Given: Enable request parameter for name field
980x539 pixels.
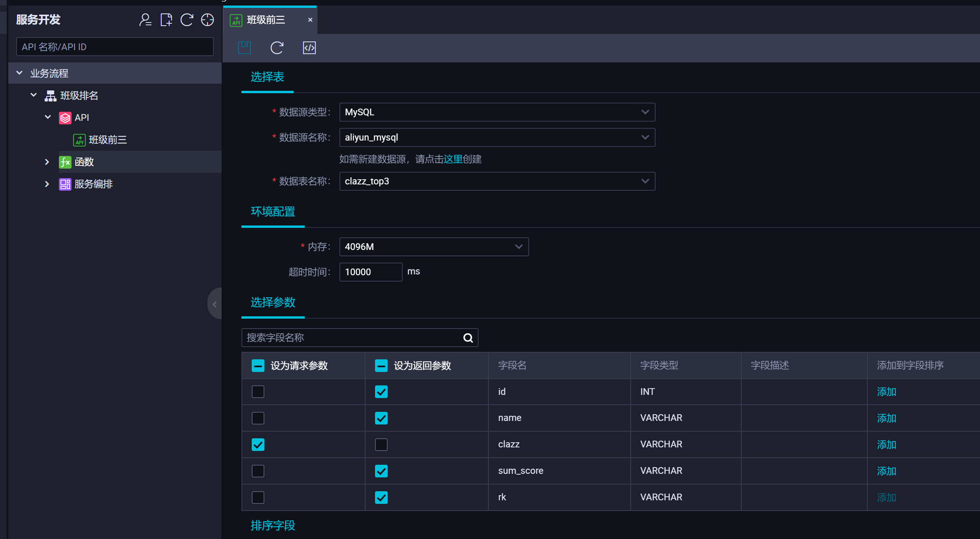Looking at the screenshot, I should [x=258, y=418].
